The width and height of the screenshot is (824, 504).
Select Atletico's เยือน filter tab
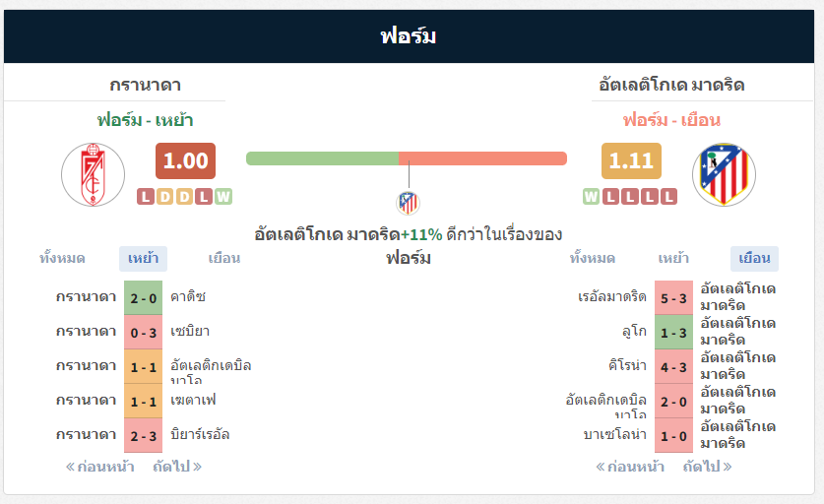754,259
